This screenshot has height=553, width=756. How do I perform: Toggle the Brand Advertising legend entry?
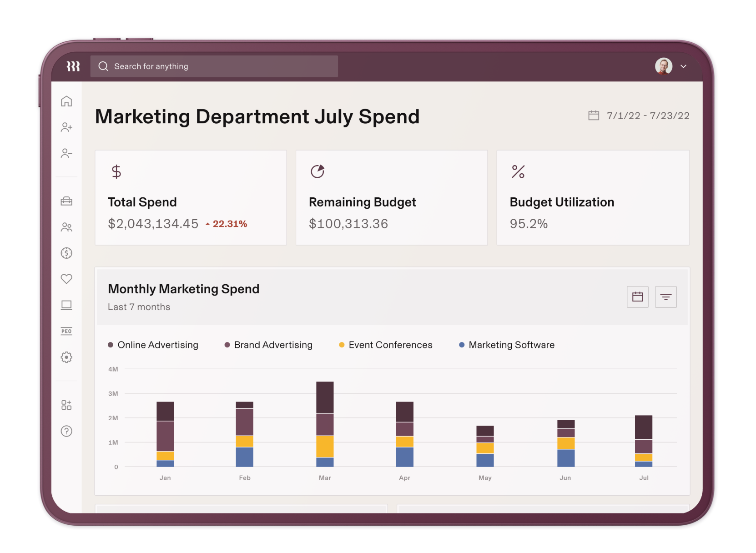272,345
